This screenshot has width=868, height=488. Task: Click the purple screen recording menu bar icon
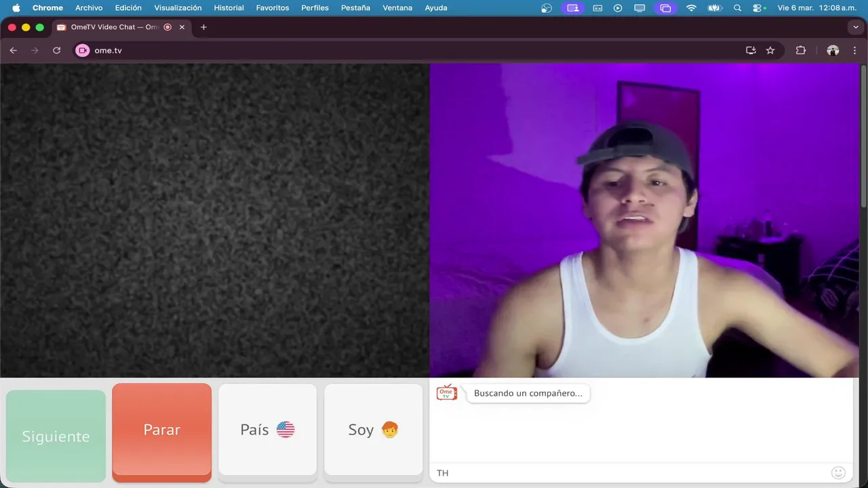[x=573, y=8]
